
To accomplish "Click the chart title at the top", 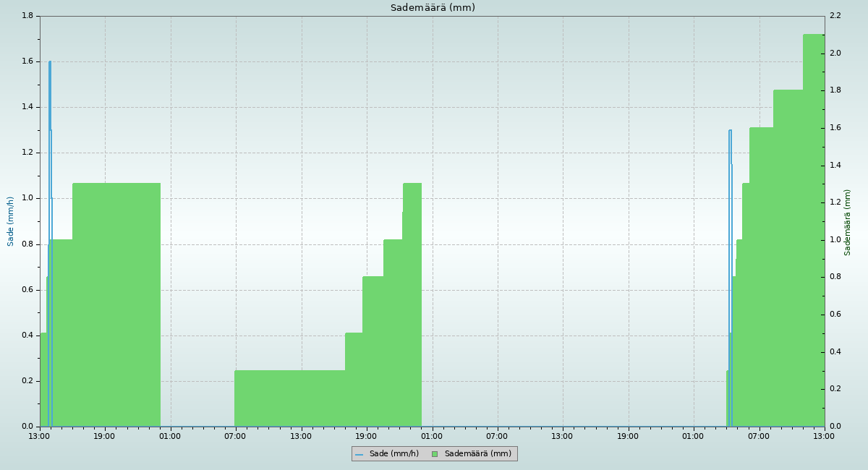I will [x=433, y=8].
